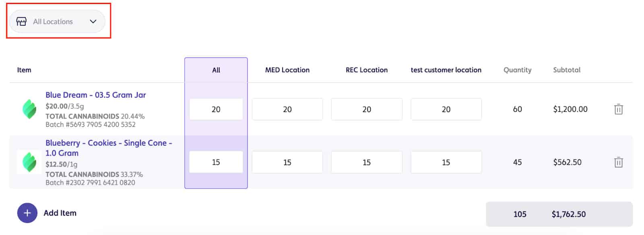Image resolution: width=644 pixels, height=235 pixels.
Task: Select the REC Location column header
Action: click(367, 70)
